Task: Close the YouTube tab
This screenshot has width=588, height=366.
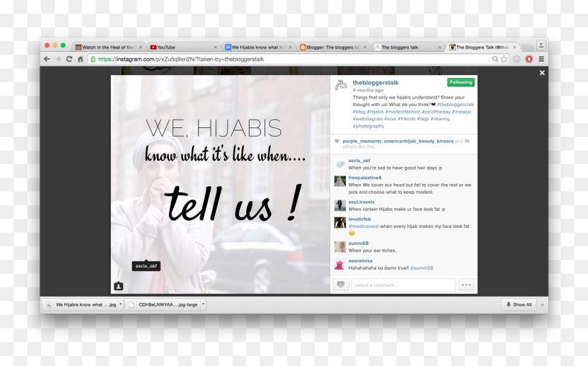Action: point(215,47)
